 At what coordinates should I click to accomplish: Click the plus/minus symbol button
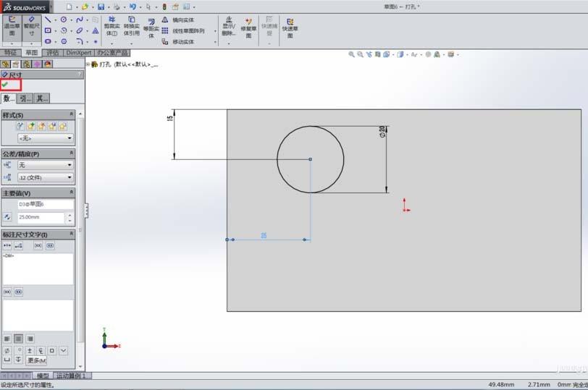[x=30, y=351]
